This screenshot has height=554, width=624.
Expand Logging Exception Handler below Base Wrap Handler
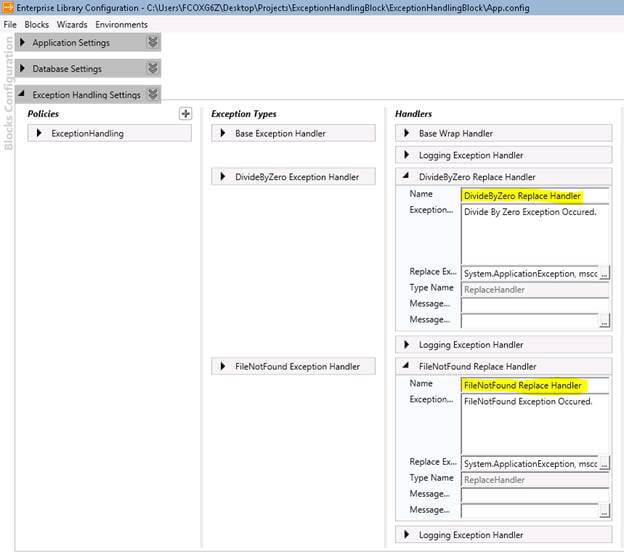(406, 155)
